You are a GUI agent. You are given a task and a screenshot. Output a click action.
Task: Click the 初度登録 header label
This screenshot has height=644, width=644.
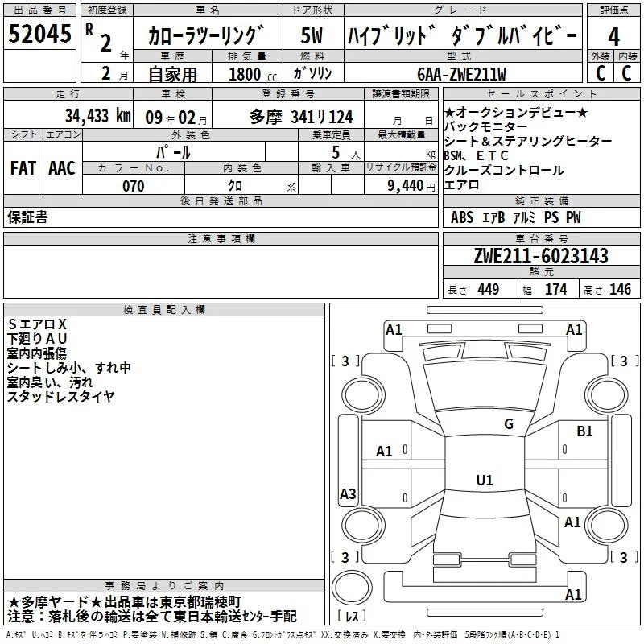pos(107,10)
